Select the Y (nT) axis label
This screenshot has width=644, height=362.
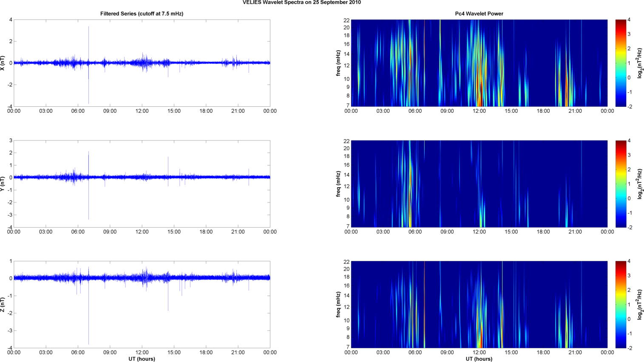pos(3,184)
